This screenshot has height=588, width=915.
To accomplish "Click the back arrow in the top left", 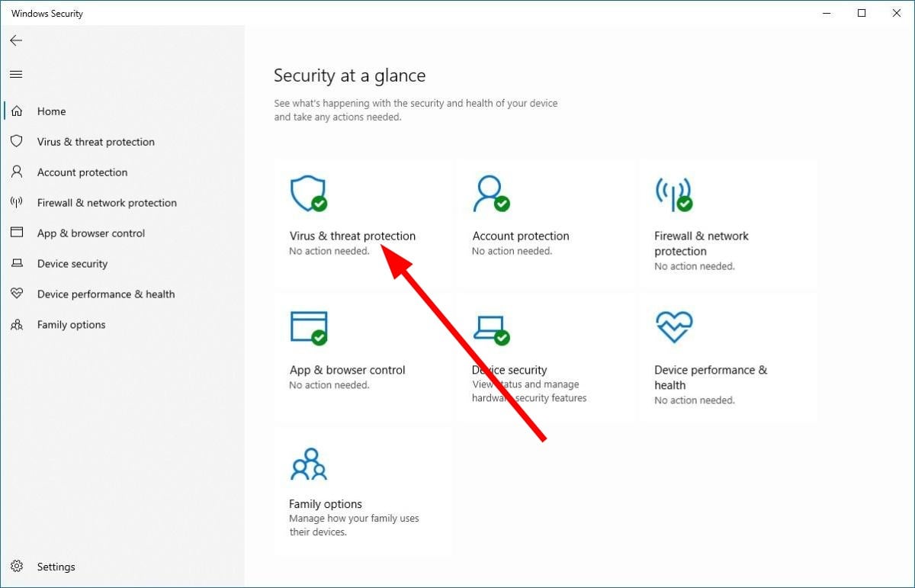I will coord(16,40).
